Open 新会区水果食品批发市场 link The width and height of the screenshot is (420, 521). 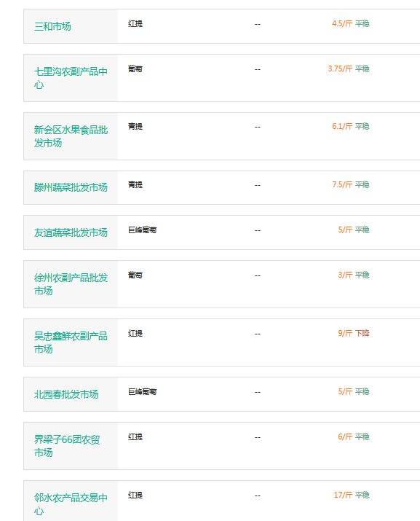[71, 136]
